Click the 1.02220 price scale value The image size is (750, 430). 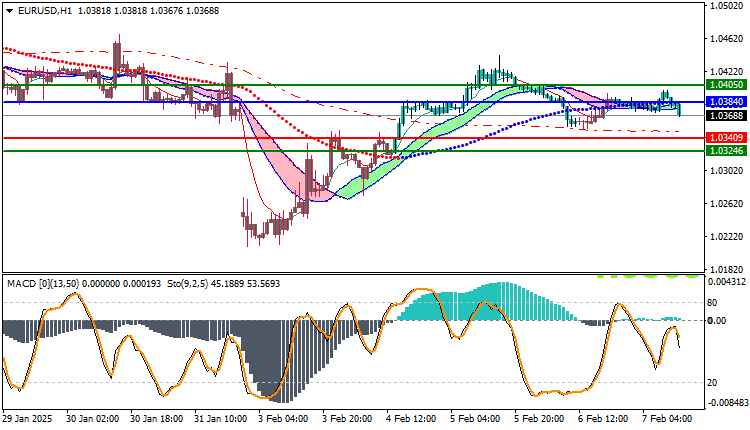click(727, 237)
